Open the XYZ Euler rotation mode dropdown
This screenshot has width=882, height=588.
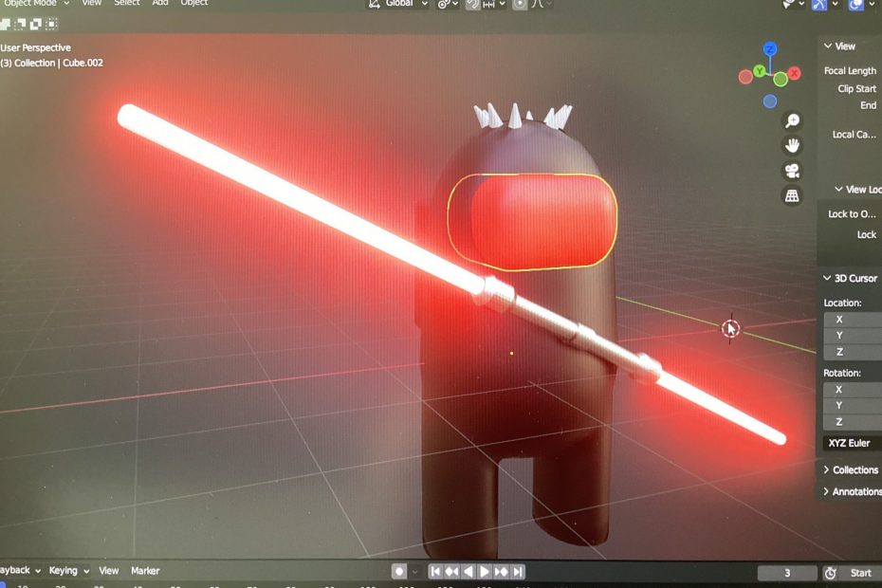(852, 443)
